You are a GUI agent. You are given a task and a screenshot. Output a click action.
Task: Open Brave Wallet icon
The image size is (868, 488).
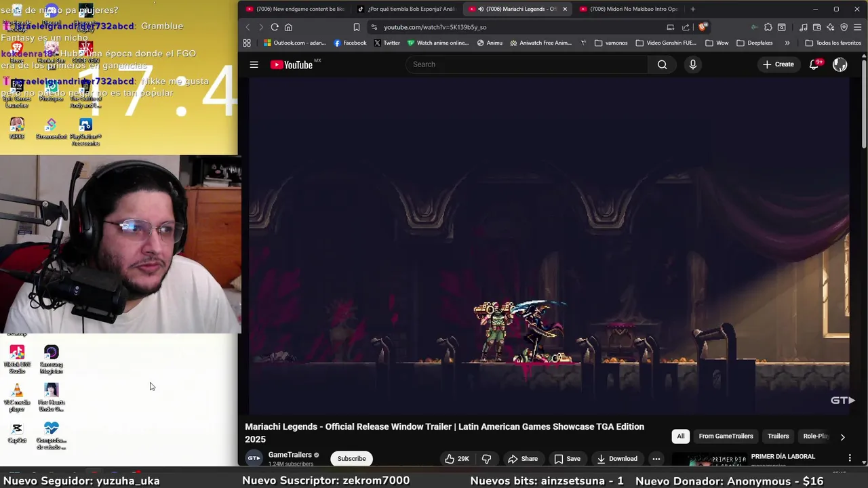point(816,27)
